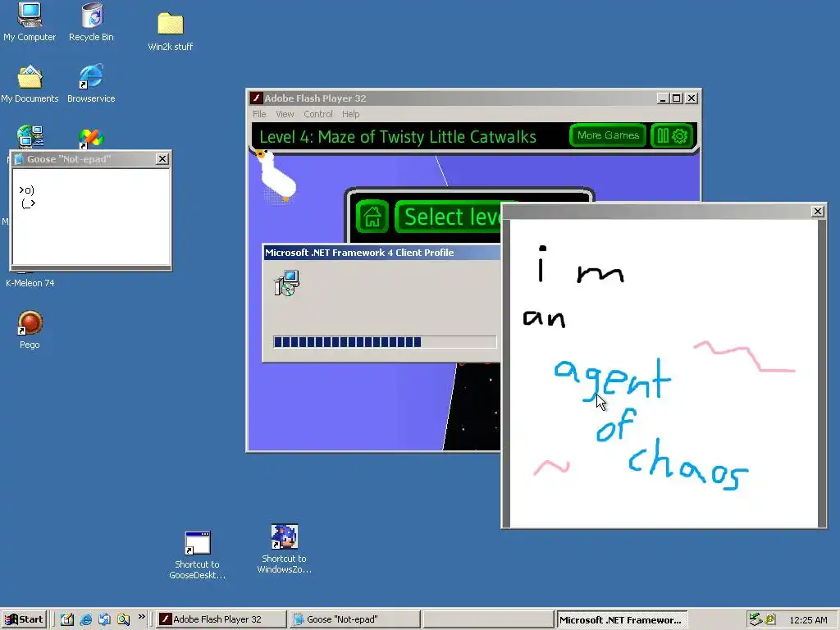Image resolution: width=840 pixels, height=630 pixels.
Task: Click the pause and settings gear button
Action: click(x=672, y=135)
